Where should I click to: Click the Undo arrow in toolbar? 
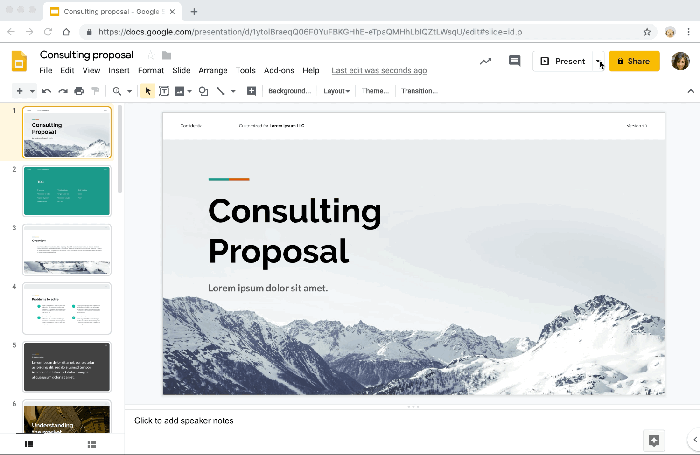[x=46, y=91]
